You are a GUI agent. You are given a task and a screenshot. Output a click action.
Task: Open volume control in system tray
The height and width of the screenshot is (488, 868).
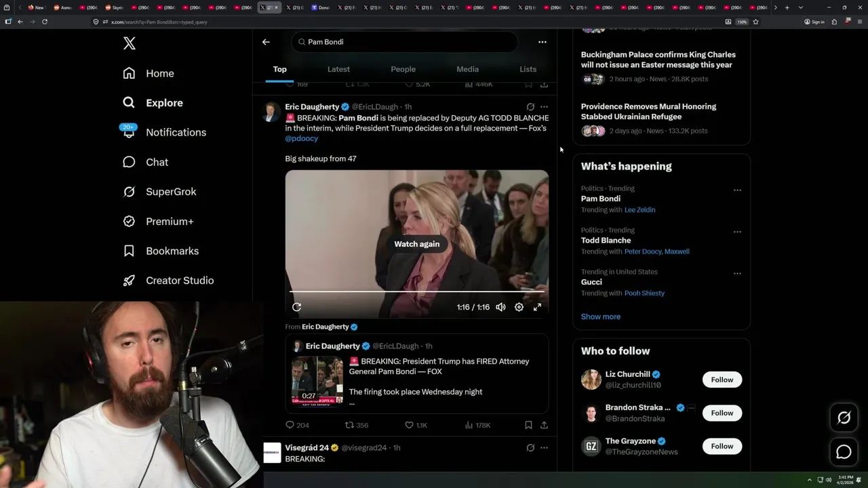coord(829,480)
